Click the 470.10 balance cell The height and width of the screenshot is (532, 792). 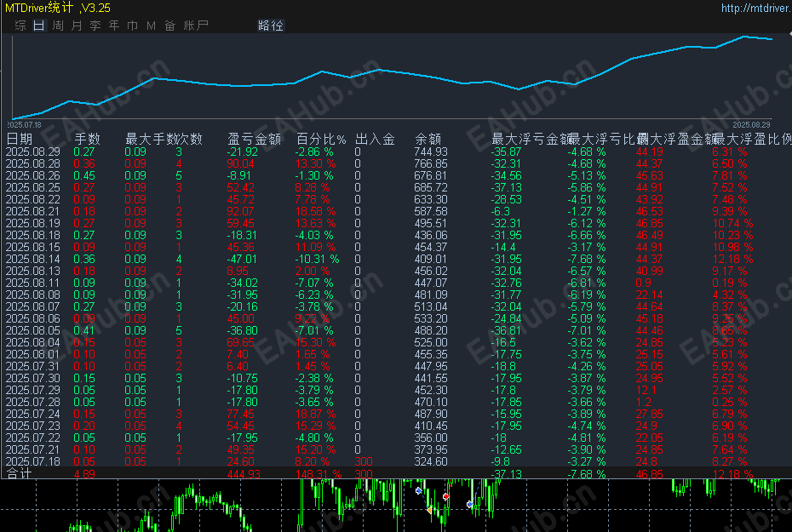pos(431,403)
